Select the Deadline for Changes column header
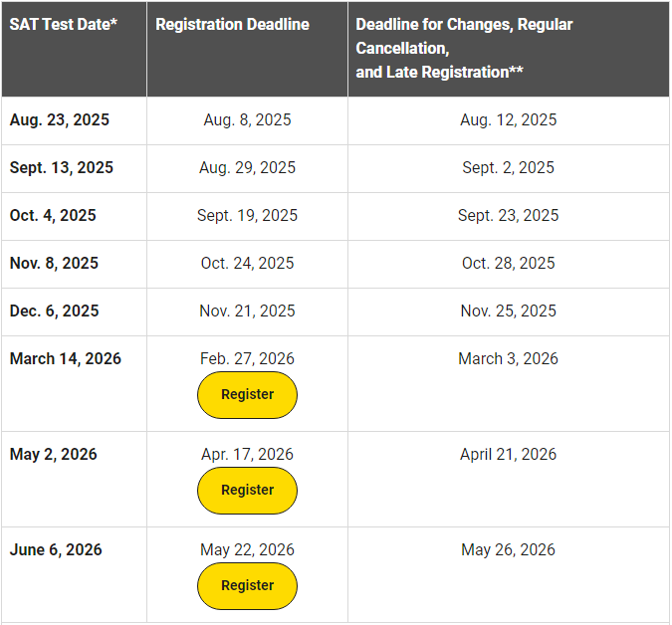The image size is (672, 625). coord(464,48)
